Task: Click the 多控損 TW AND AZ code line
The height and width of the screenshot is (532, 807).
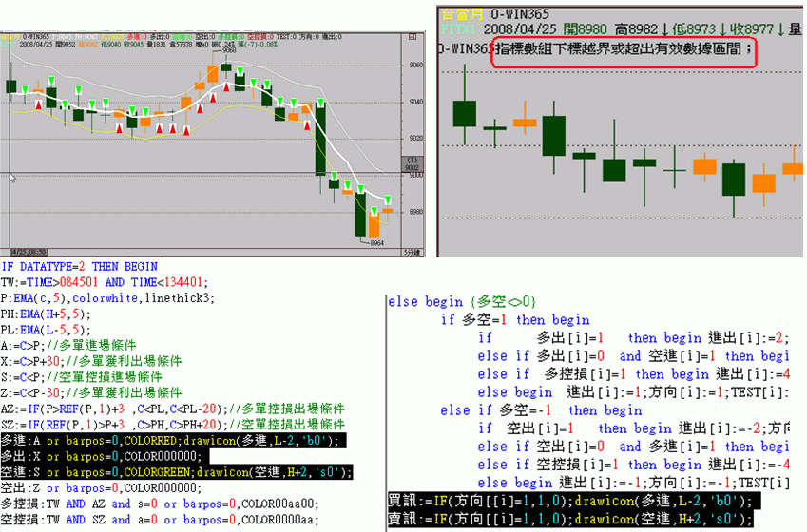Action: point(160,503)
